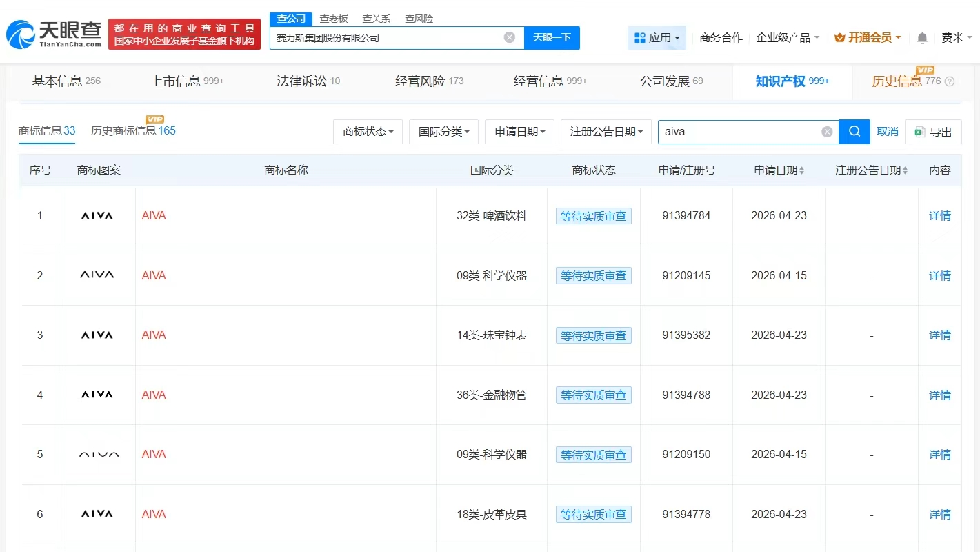Click the red banner 都在用的商业查询工具
980x552 pixels.
pyautogui.click(x=185, y=34)
